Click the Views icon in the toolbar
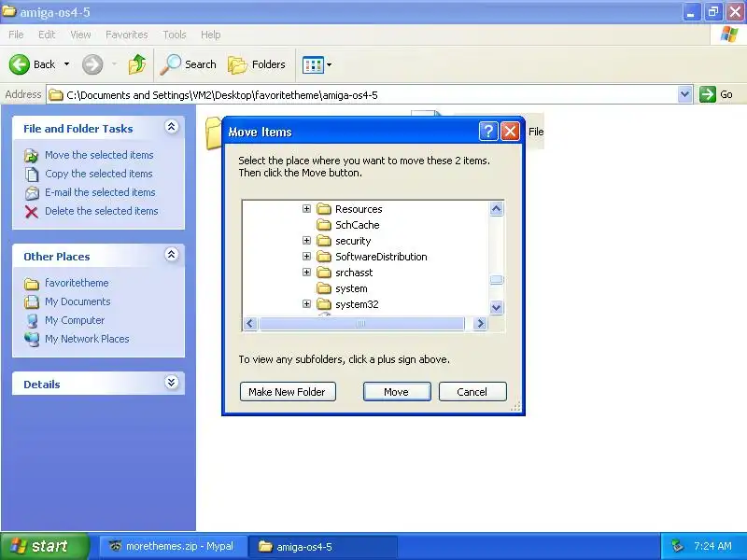 tap(313, 64)
